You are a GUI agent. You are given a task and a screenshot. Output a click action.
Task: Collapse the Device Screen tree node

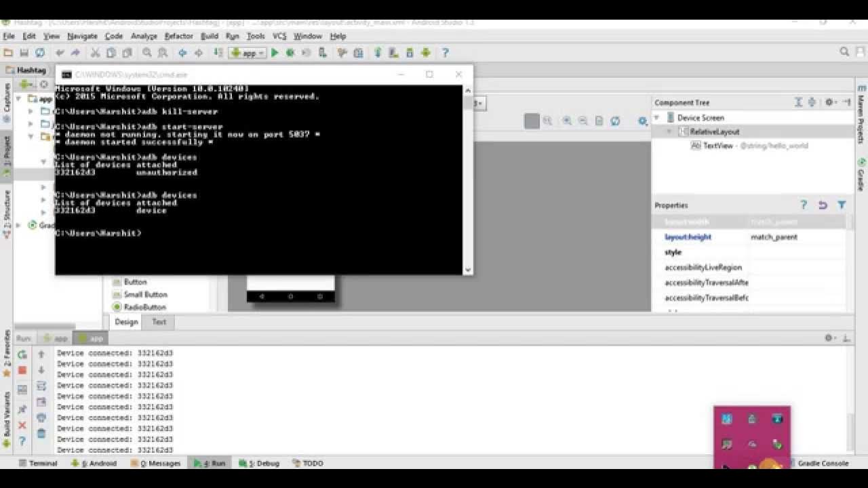click(657, 118)
